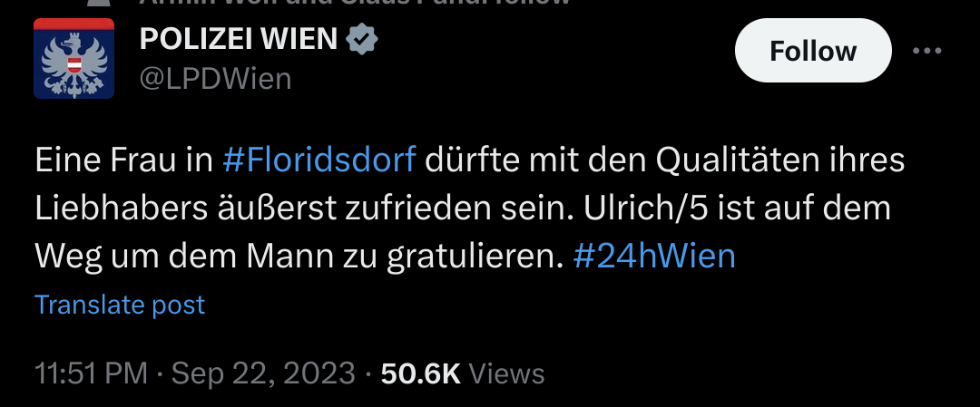Click the blue verified badge icon
The height and width of the screenshot is (407, 980).
(x=362, y=40)
